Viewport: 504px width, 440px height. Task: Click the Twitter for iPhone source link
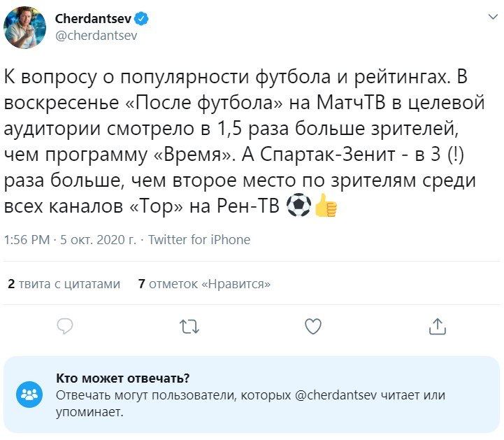pyautogui.click(x=199, y=240)
